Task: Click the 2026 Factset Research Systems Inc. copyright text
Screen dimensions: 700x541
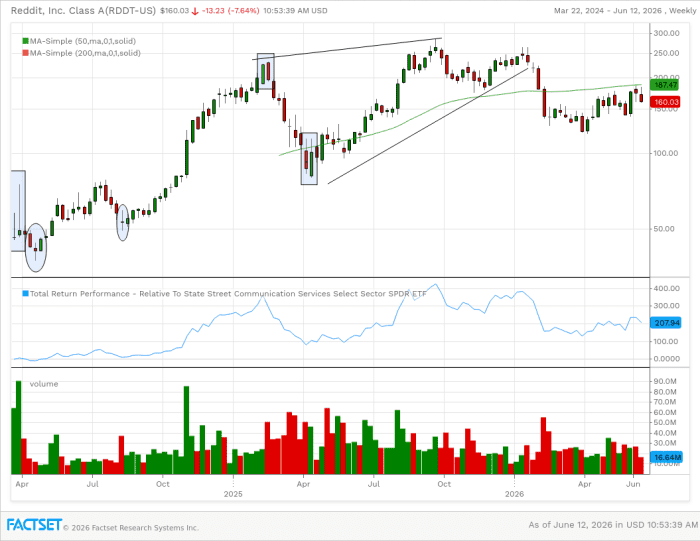Action: pos(131,528)
